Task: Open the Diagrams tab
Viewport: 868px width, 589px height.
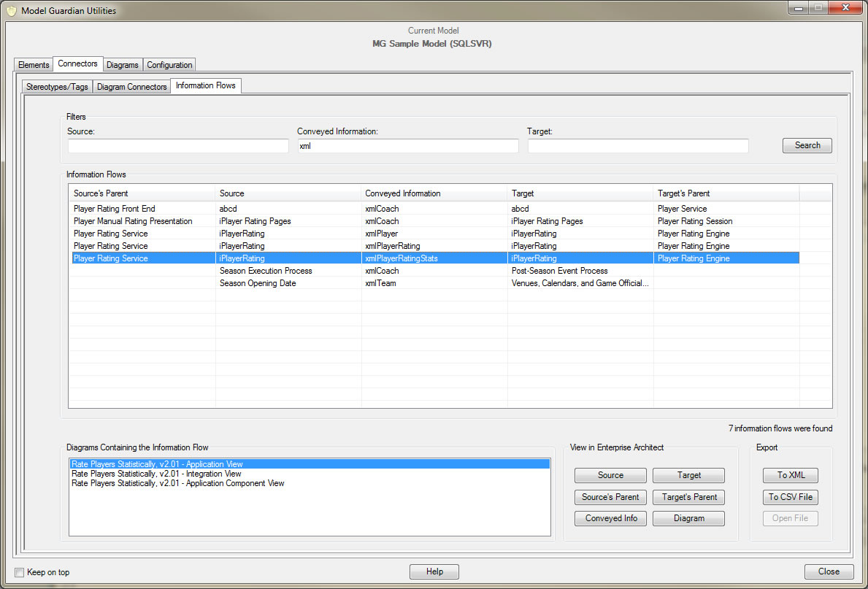Action: pos(123,65)
